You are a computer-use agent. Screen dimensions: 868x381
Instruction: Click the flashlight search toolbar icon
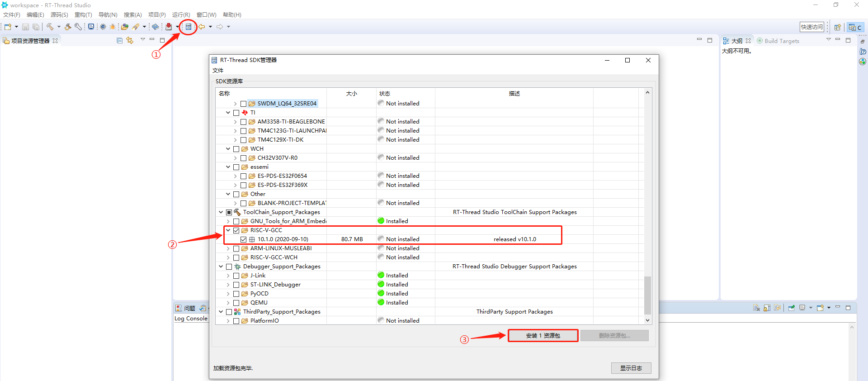point(136,27)
